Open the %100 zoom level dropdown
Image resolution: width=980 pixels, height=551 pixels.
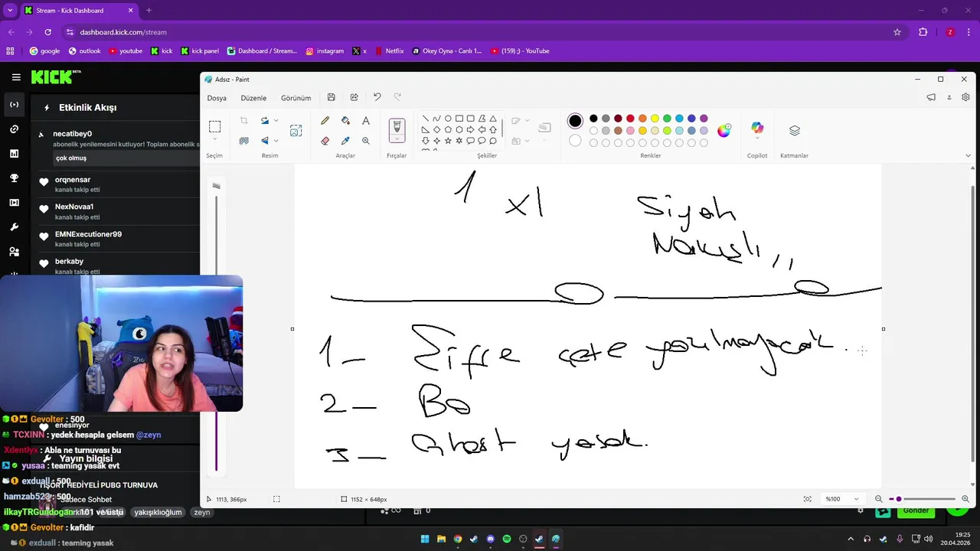tap(842, 499)
